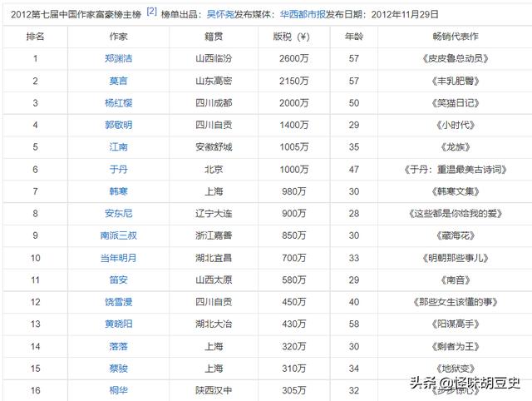Select the royalty value 2000万
The height and width of the screenshot is (401, 532).
(293, 103)
